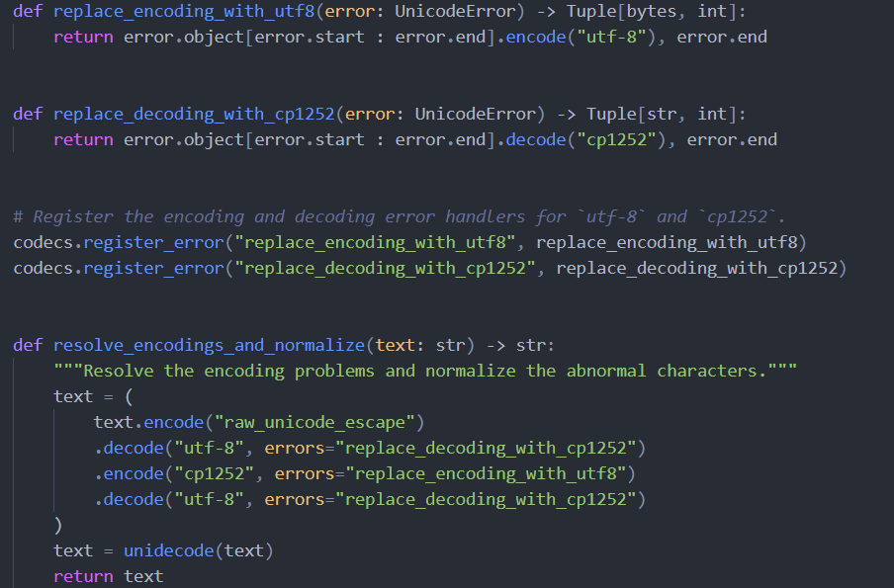
Task: Click the quoted "replace_decoding_with_cp1252" string in codecs.register_error
Action: [x=386, y=269]
